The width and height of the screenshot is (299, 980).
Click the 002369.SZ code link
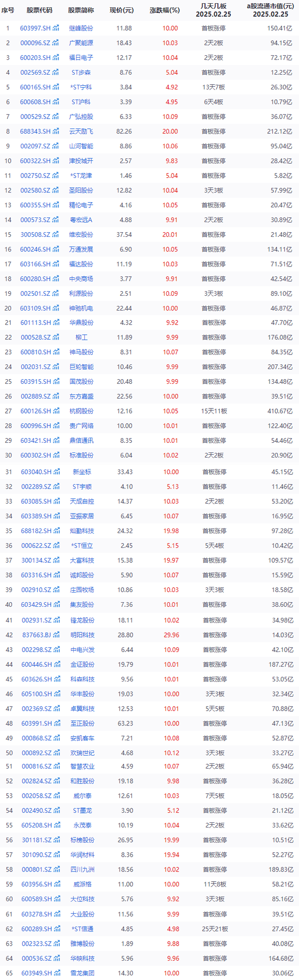coord(37,709)
